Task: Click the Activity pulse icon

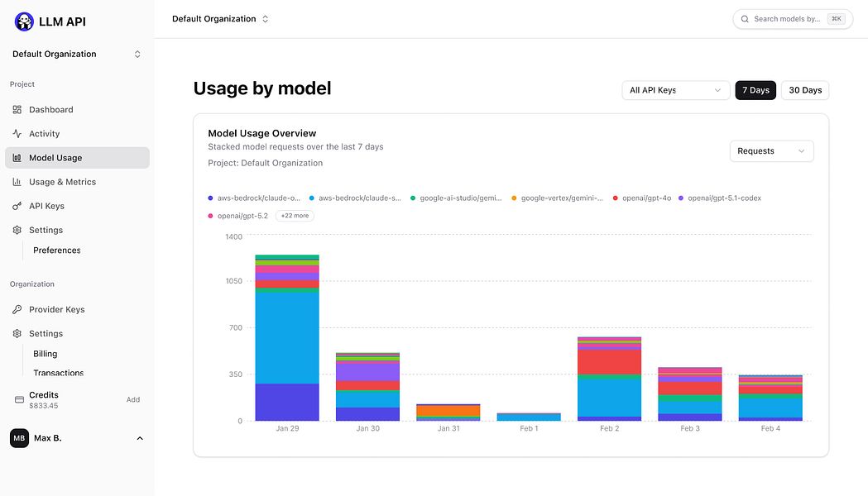Action: tap(17, 134)
